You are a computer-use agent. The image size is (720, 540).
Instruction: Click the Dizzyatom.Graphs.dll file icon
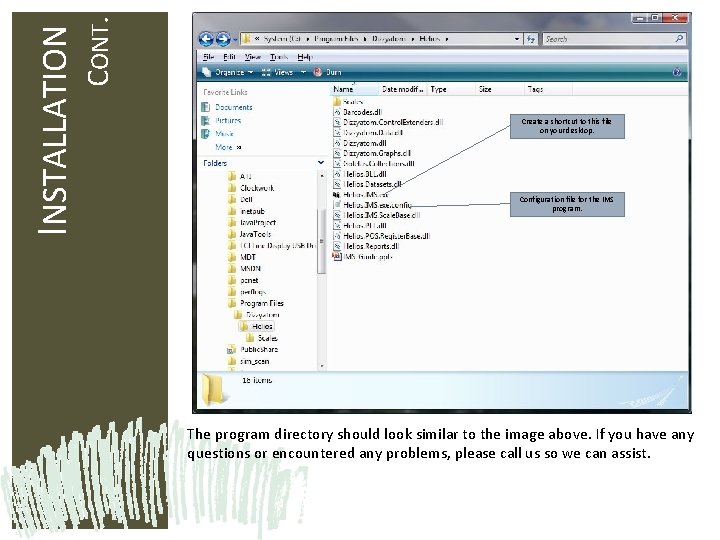point(337,153)
